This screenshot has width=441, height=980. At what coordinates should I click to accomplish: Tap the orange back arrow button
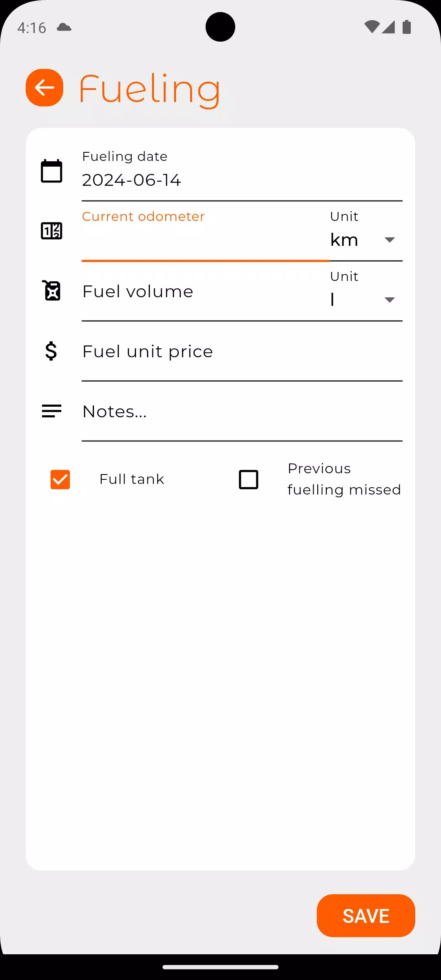pos(45,87)
